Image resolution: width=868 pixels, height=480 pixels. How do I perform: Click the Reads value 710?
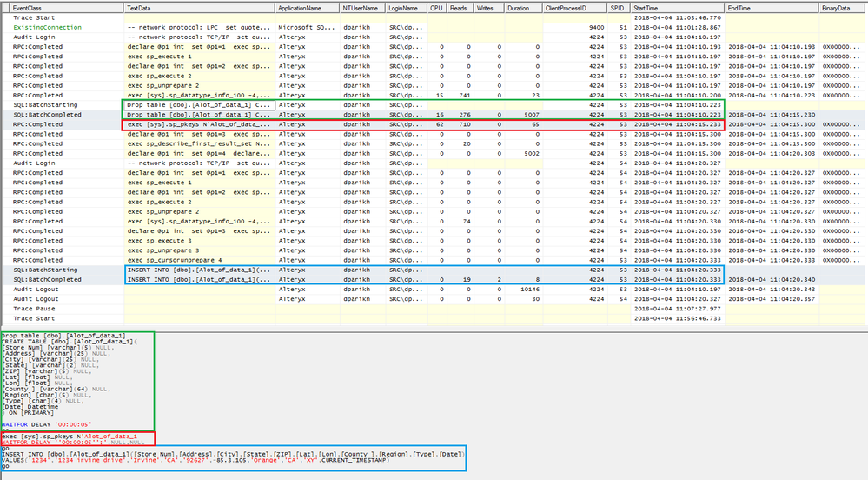pyautogui.click(x=465, y=124)
